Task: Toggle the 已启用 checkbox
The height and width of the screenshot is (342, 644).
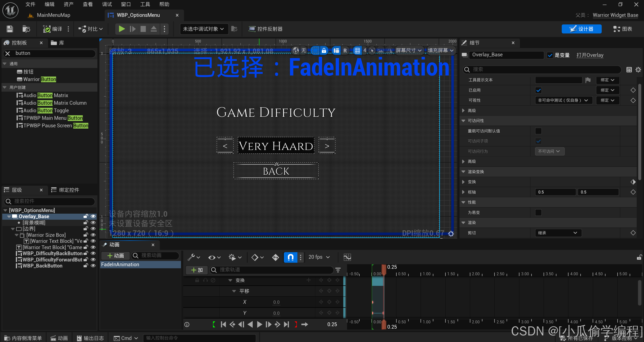Action: click(538, 90)
